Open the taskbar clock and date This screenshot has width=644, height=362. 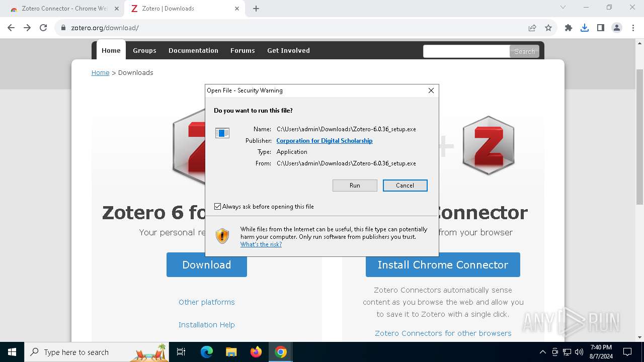coord(601,352)
